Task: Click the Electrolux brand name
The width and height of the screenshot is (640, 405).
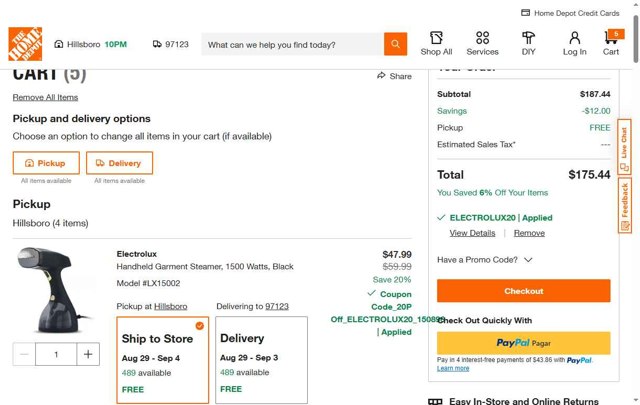Action: (x=137, y=254)
